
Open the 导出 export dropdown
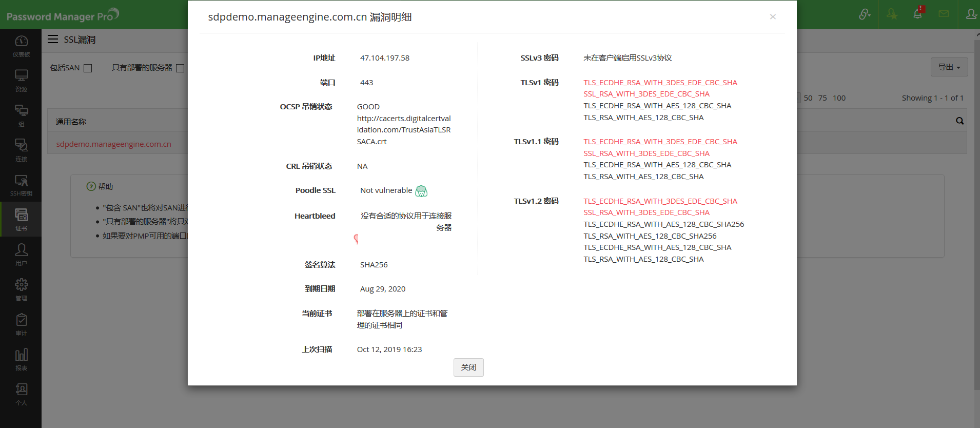tap(949, 67)
